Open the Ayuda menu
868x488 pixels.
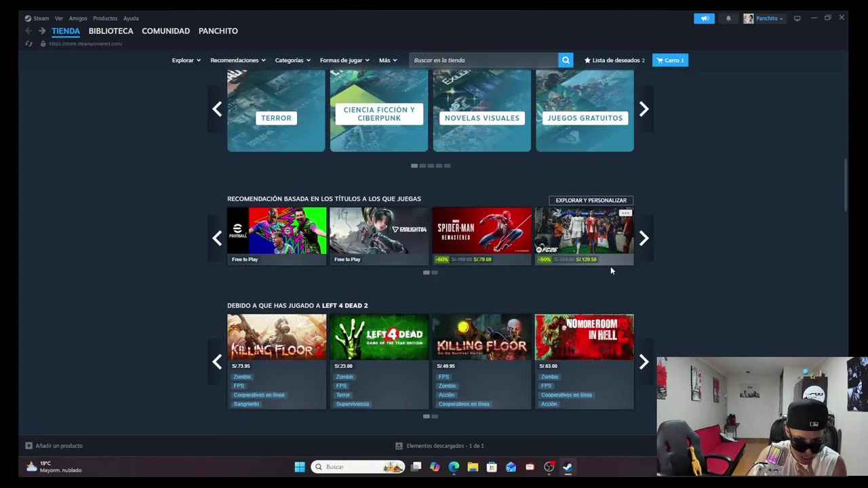(131, 18)
